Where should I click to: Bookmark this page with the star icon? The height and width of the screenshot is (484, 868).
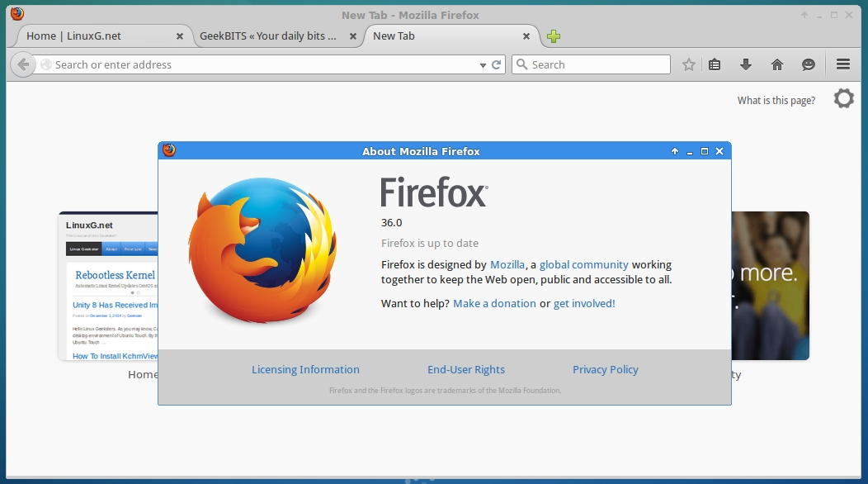[x=689, y=65]
